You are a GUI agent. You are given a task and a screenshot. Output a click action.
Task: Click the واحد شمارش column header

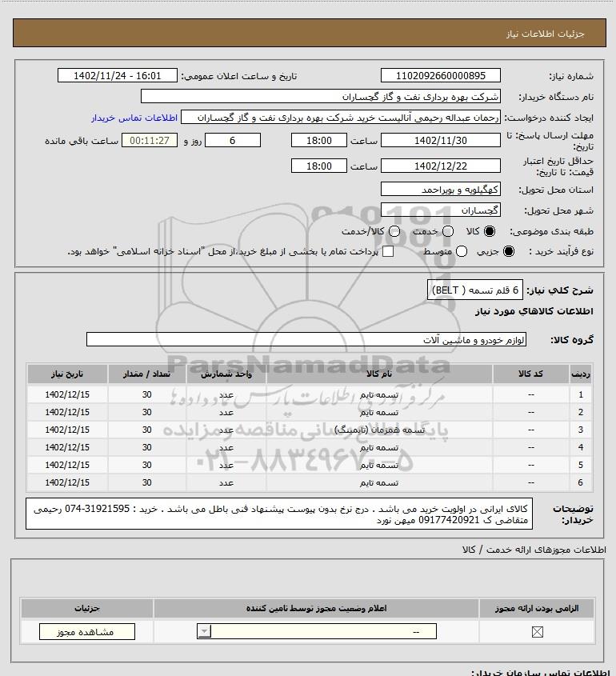click(226, 374)
